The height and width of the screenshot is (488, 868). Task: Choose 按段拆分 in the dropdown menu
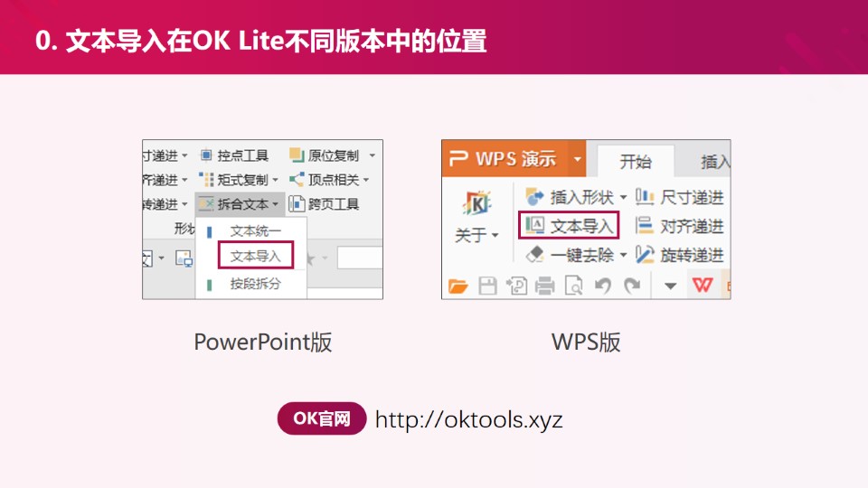click(255, 284)
